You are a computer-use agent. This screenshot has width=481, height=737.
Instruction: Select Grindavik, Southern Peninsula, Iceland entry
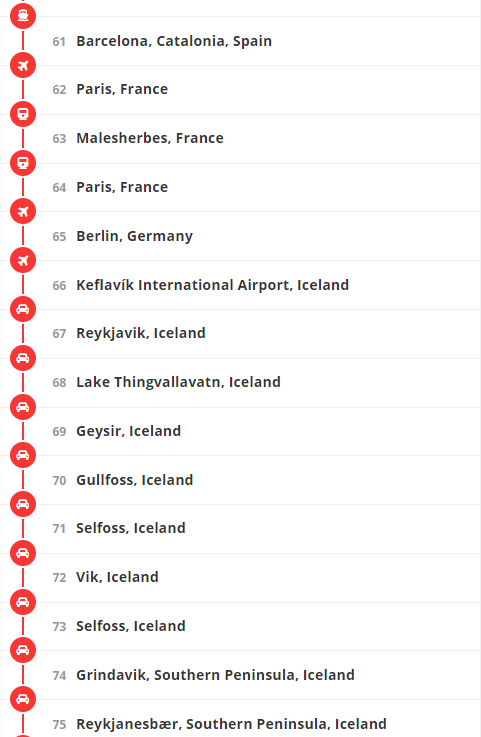[x=215, y=675]
